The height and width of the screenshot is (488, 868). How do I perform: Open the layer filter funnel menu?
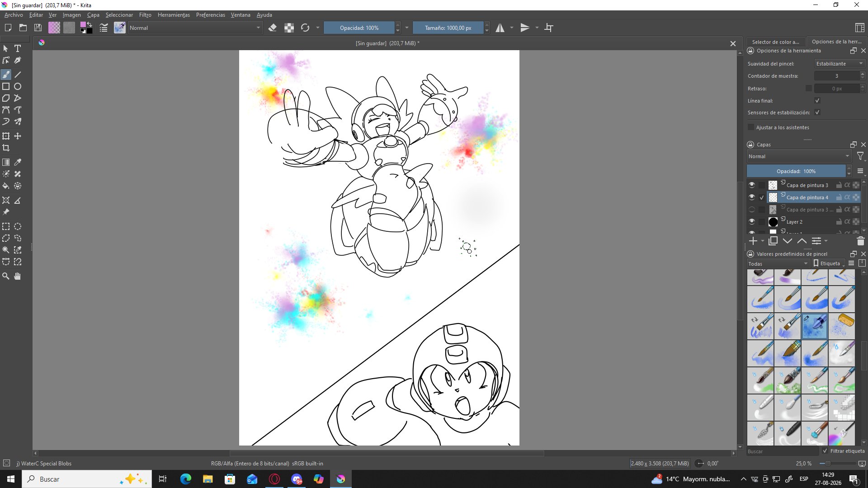(860, 156)
